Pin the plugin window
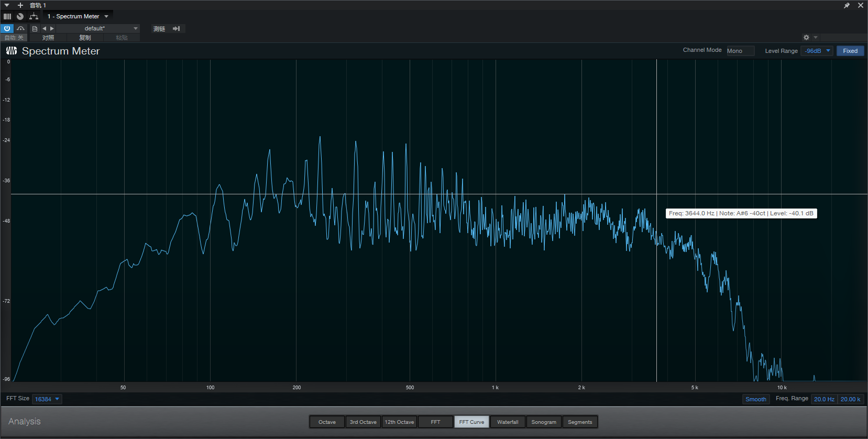This screenshot has width=868, height=439. [847, 5]
